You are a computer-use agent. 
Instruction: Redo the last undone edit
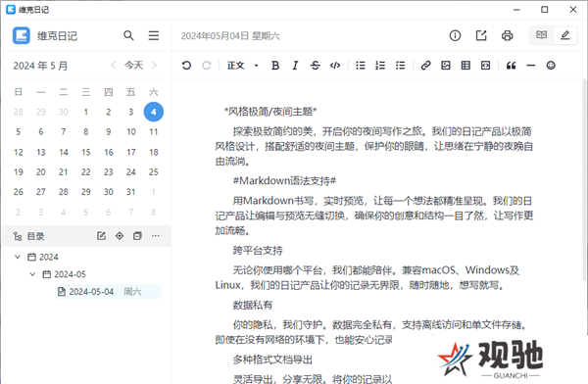pos(206,66)
